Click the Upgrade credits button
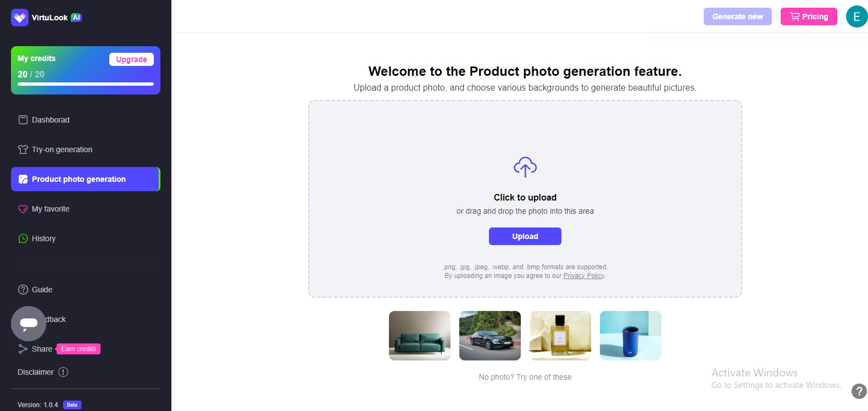 [131, 59]
